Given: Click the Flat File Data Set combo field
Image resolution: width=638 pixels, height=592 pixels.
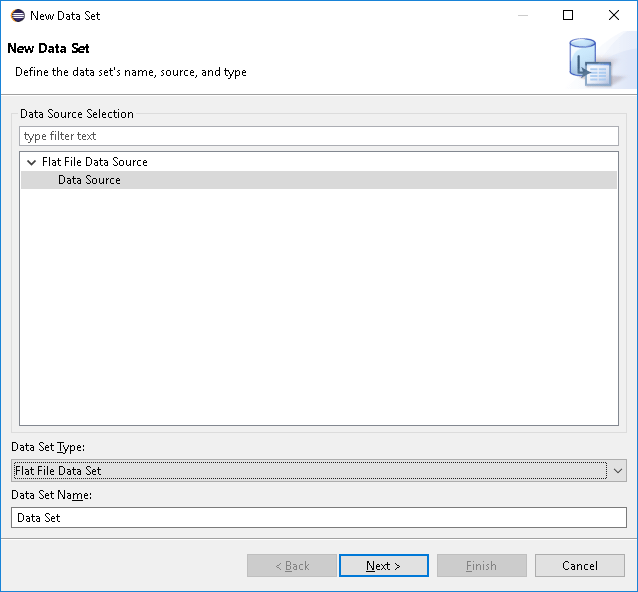Looking at the screenshot, I should (x=310, y=471).
